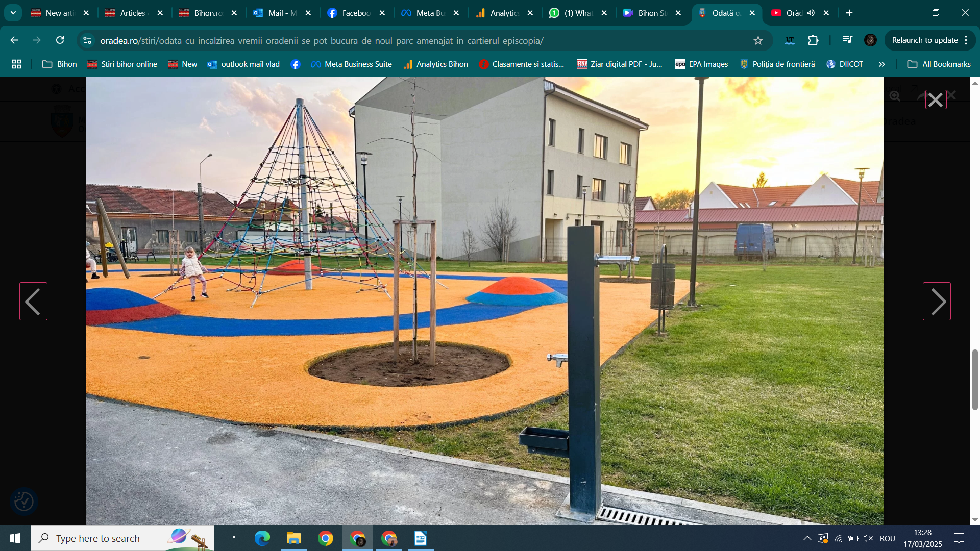View site information icon in address bar
The height and width of the screenshot is (551, 980).
(x=87, y=40)
